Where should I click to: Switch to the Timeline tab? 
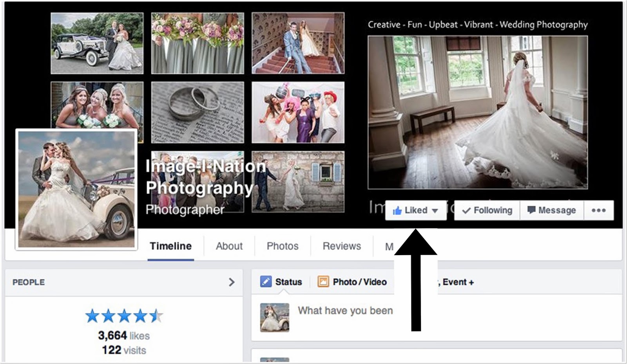(171, 246)
